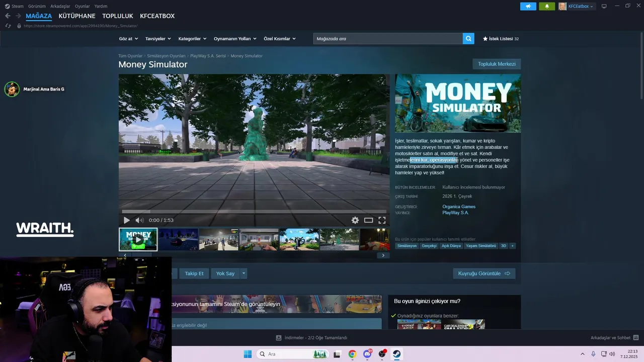Open the Yardım menu

coord(101,6)
